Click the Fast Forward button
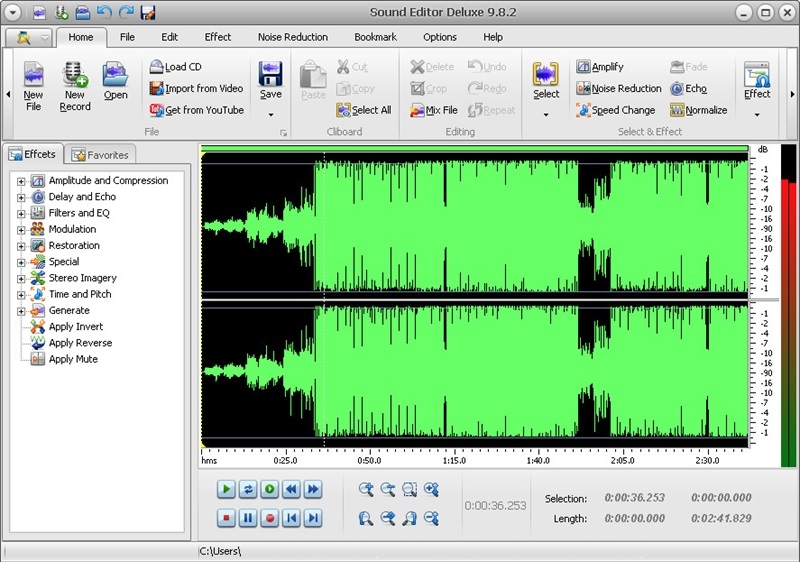 tap(313, 490)
